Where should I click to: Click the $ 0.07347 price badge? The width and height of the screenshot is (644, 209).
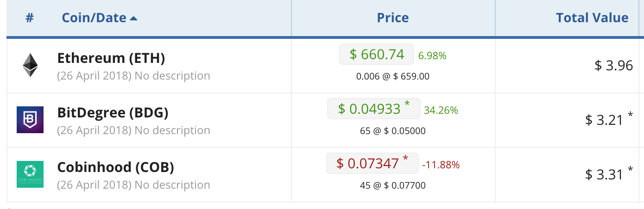(373, 163)
